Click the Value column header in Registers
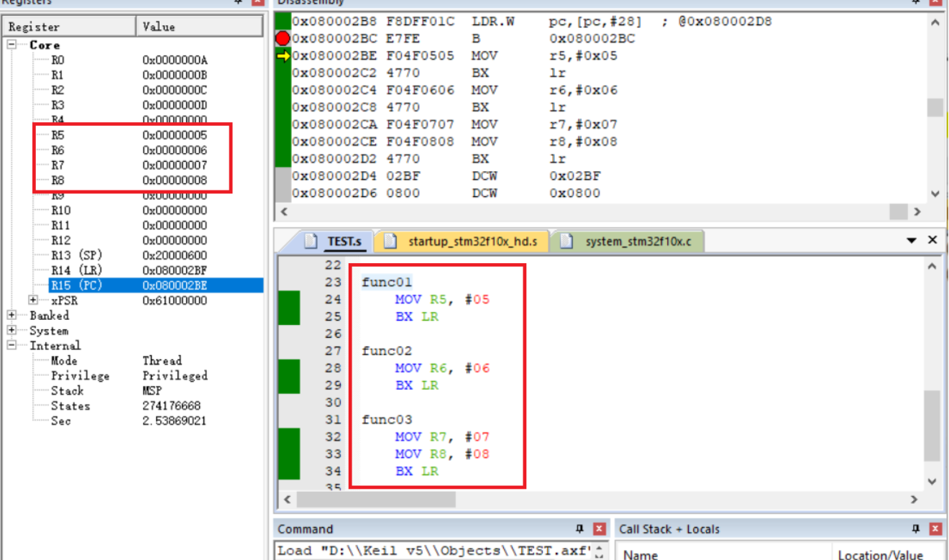 200,27
